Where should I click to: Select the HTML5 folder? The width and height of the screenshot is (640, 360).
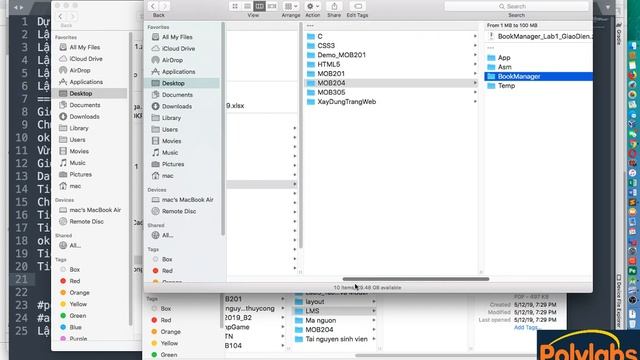point(329,64)
